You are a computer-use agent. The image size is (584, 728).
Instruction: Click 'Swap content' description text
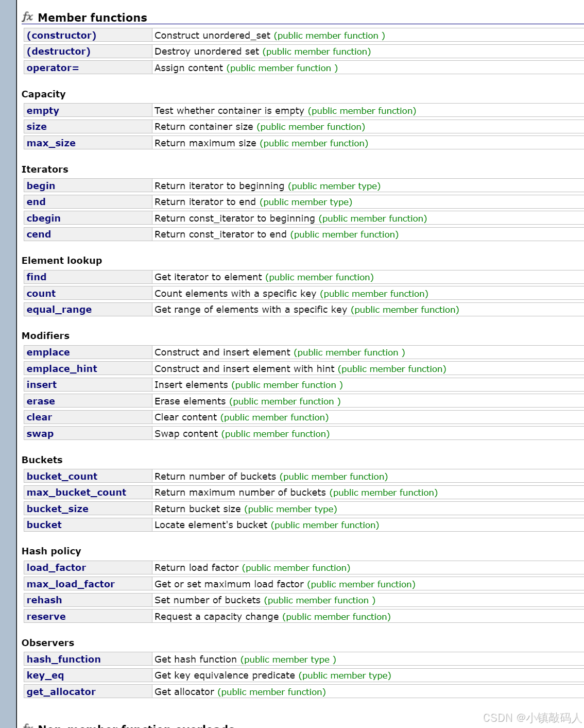(186, 434)
